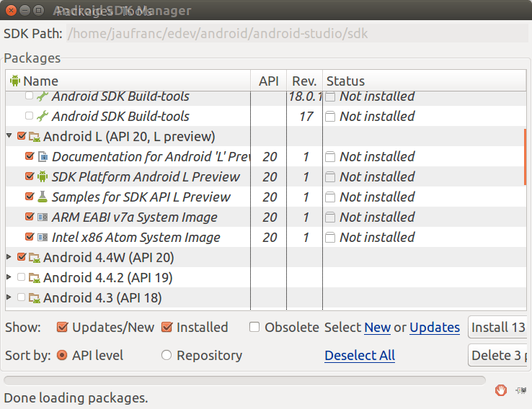The height and width of the screenshot is (409, 532).
Task: Click status icon for Documentation Not installed
Action: click(x=330, y=156)
